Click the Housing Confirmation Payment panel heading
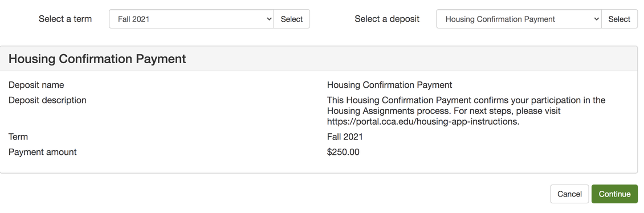 [97, 59]
